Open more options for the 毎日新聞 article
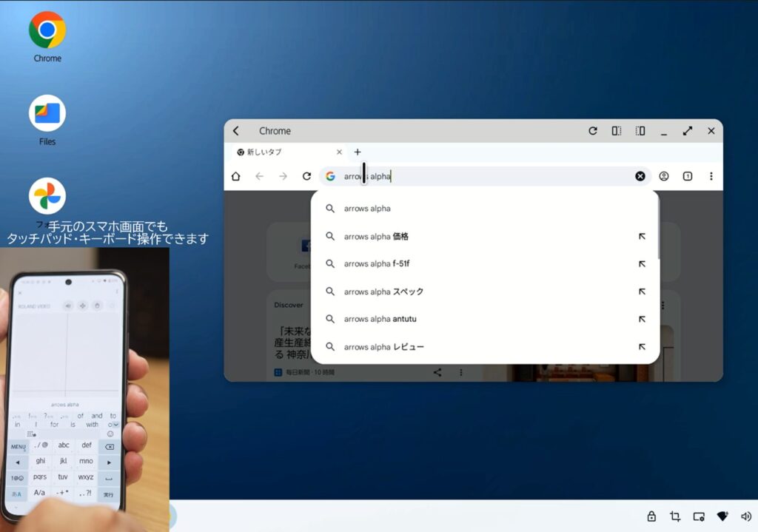758x532 pixels. [461, 372]
